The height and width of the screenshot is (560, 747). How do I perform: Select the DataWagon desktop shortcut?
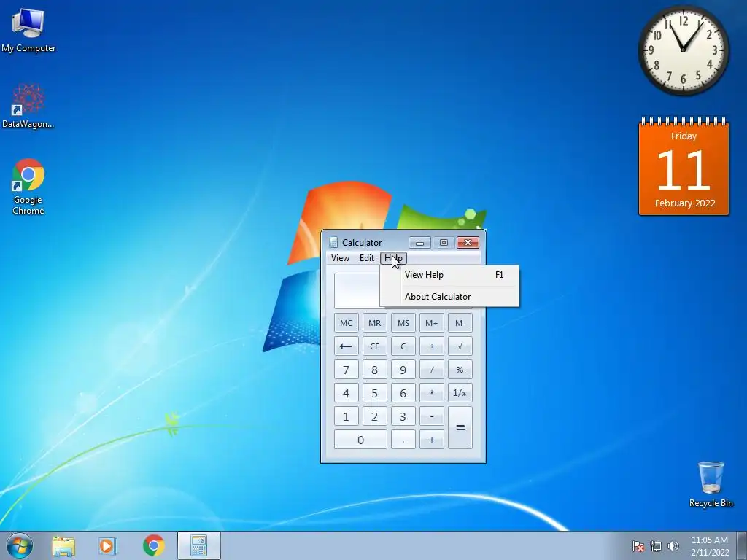tap(28, 106)
